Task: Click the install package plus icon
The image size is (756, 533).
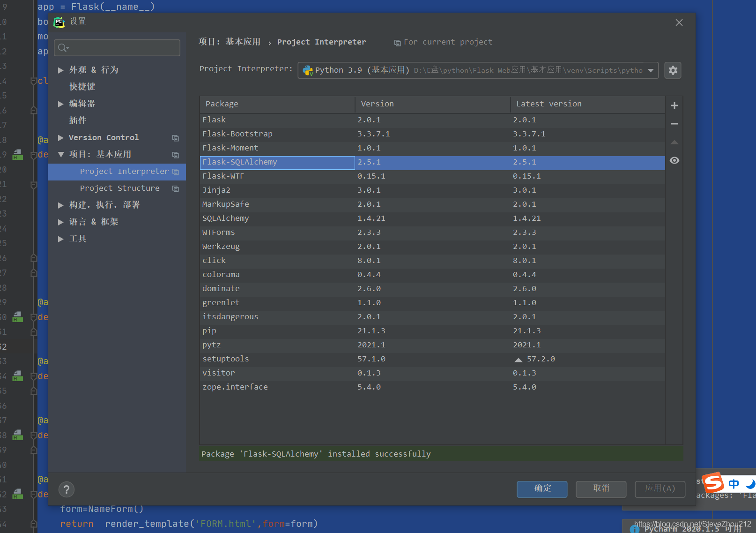Action: [674, 105]
